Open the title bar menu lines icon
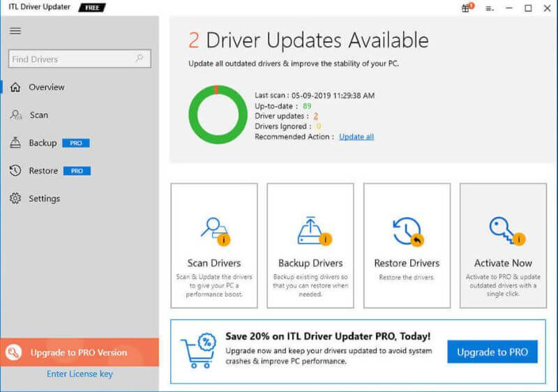Image resolution: width=558 pixels, height=392 pixels. click(490, 8)
